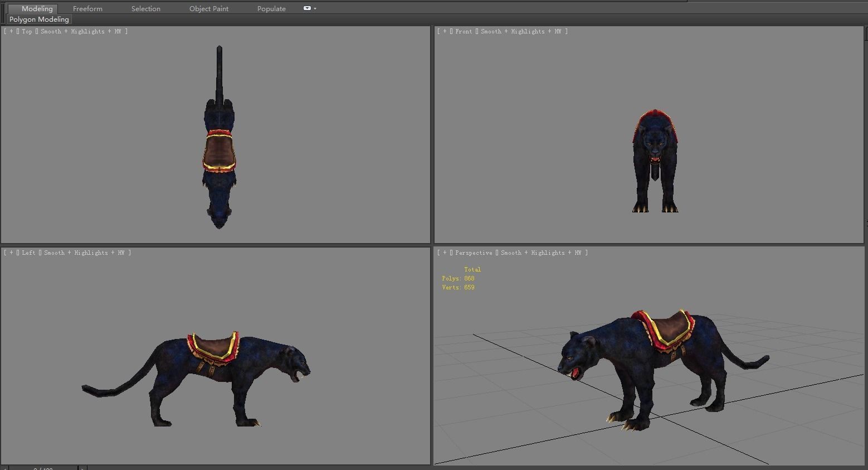Open the Top viewport point-of-view menu
Viewport: 868px width, 470px height.
tap(26, 31)
